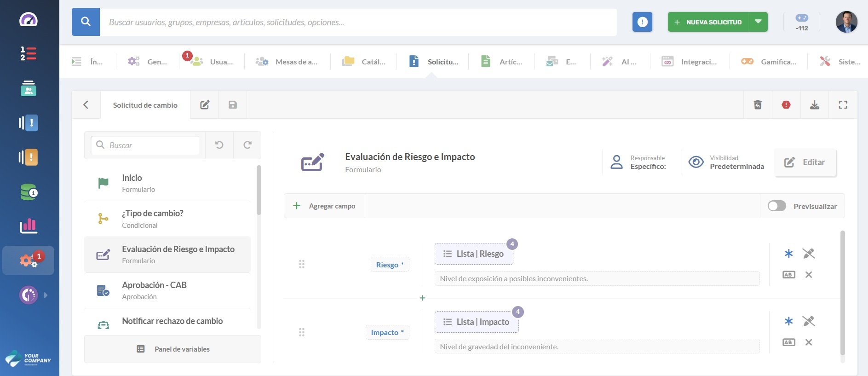
Task: Enter fullscreen with the expand icon
Action: tap(843, 105)
